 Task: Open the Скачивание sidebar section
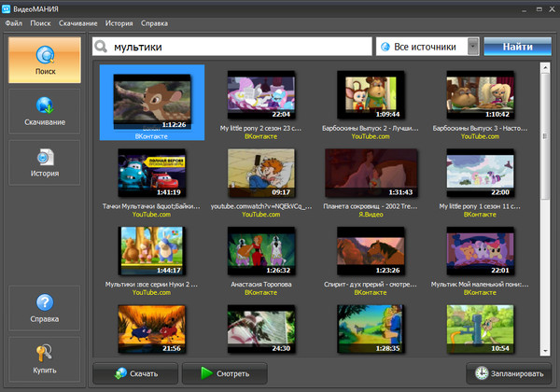(x=45, y=111)
